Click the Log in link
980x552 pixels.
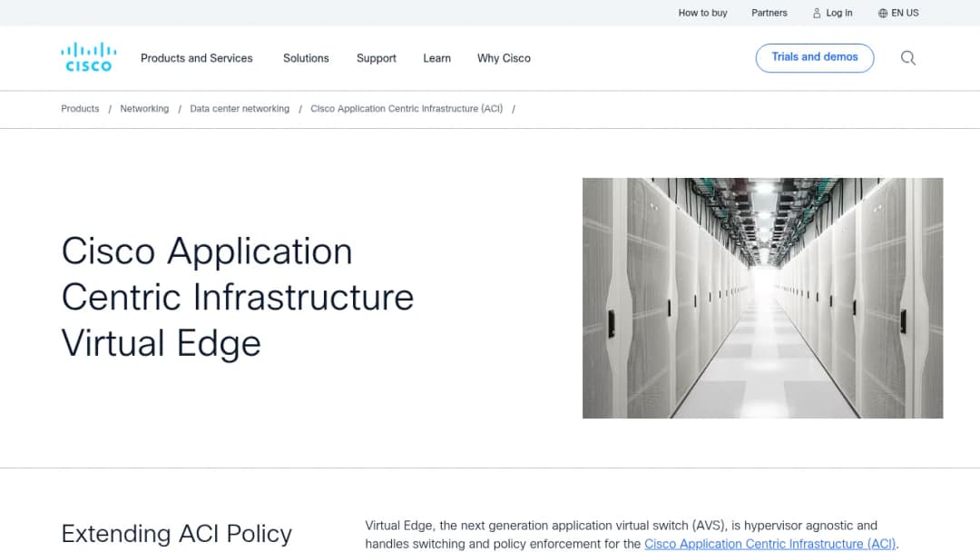838,13
